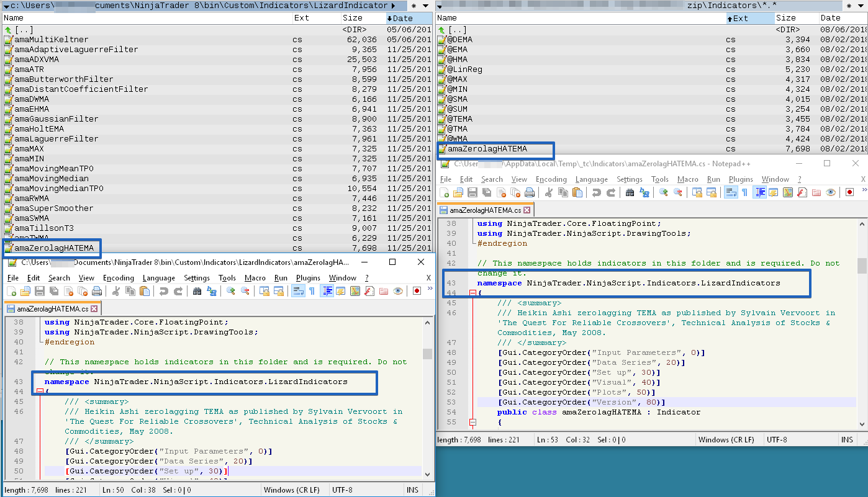The height and width of the screenshot is (497, 868).
Task: Click Undo arrow in right Notepad++ toolbar
Action: [x=597, y=192]
